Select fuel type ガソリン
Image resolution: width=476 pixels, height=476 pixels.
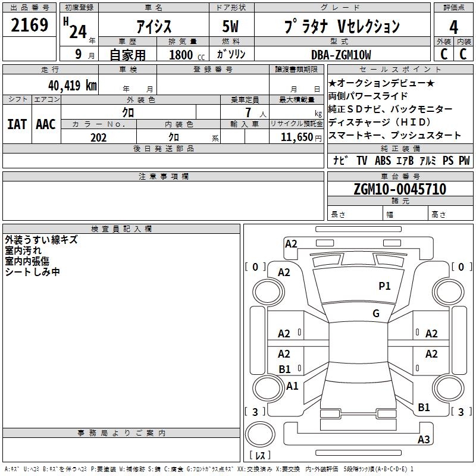231,54
